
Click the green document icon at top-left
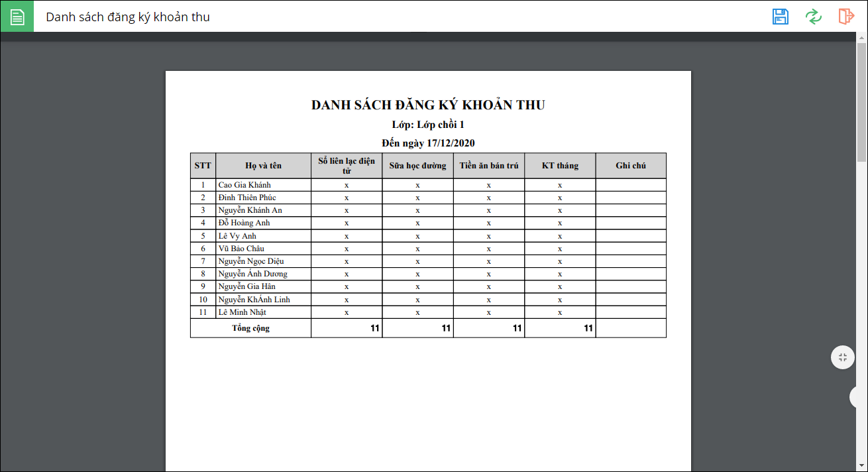point(17,17)
